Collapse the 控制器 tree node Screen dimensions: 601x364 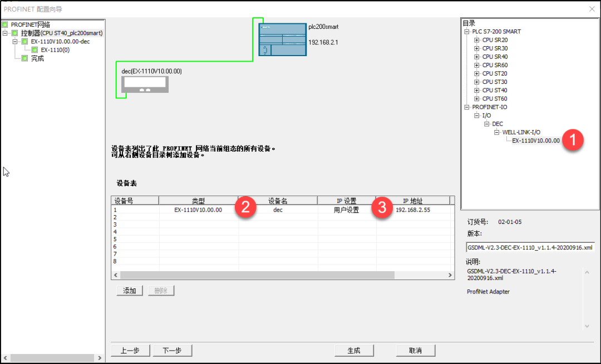[x=5, y=33]
